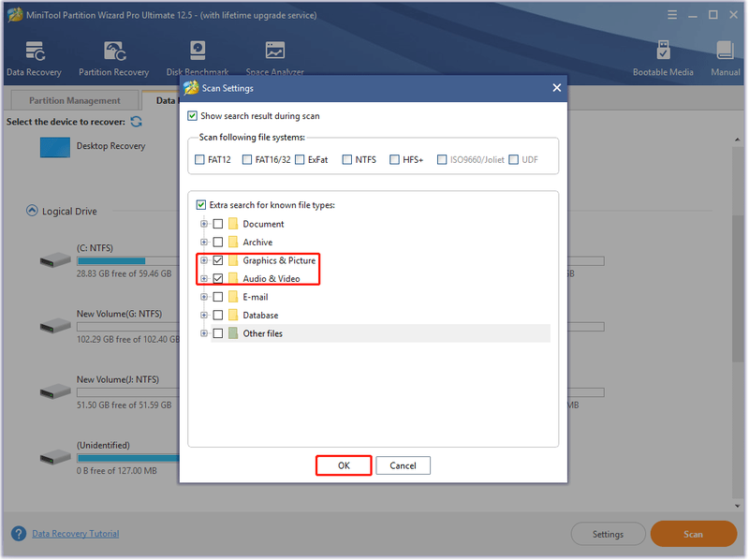Click the E-mail folder icon
This screenshot has width=749, height=560.
tap(233, 297)
